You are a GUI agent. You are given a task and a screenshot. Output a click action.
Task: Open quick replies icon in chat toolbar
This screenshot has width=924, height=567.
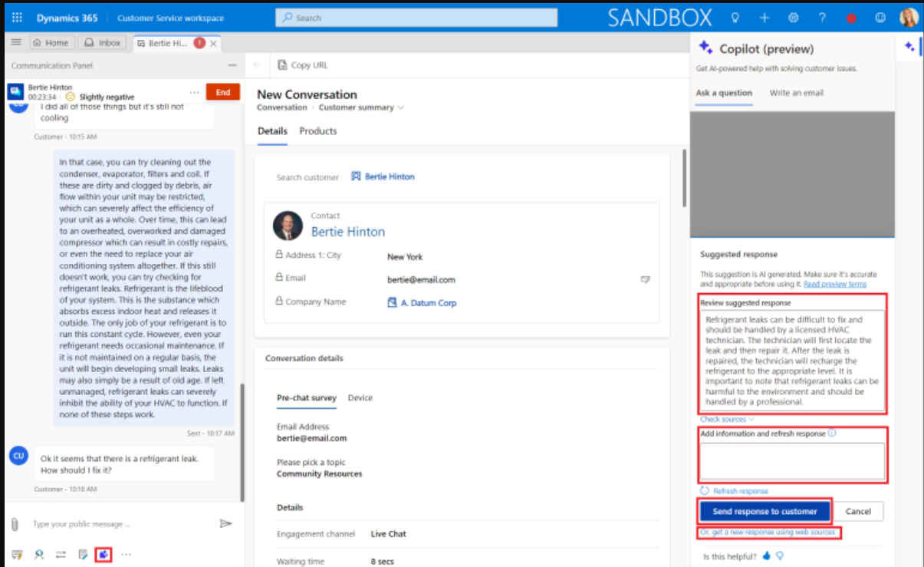point(17,554)
